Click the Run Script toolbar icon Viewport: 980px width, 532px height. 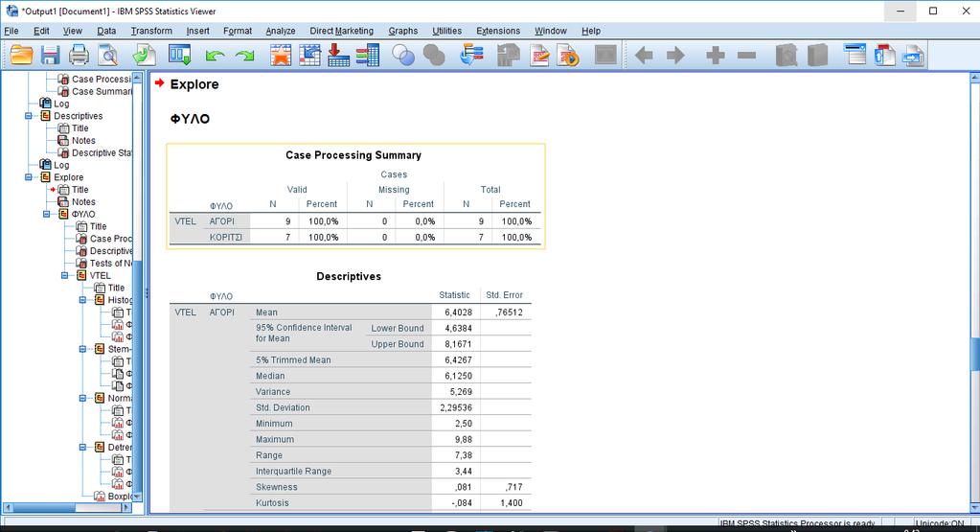point(568,55)
